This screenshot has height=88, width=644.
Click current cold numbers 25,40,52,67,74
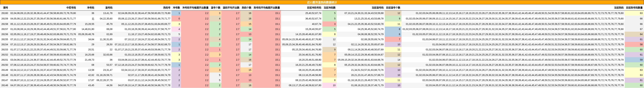313,13
